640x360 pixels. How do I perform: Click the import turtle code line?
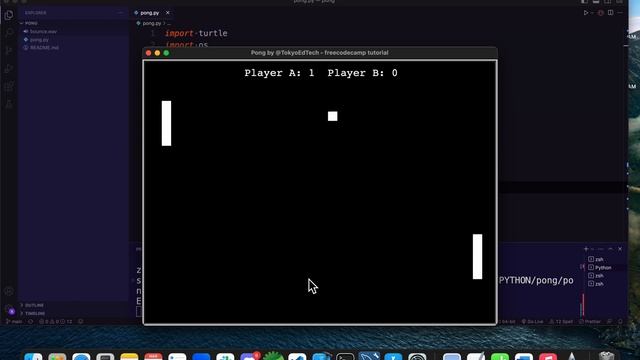click(x=196, y=33)
